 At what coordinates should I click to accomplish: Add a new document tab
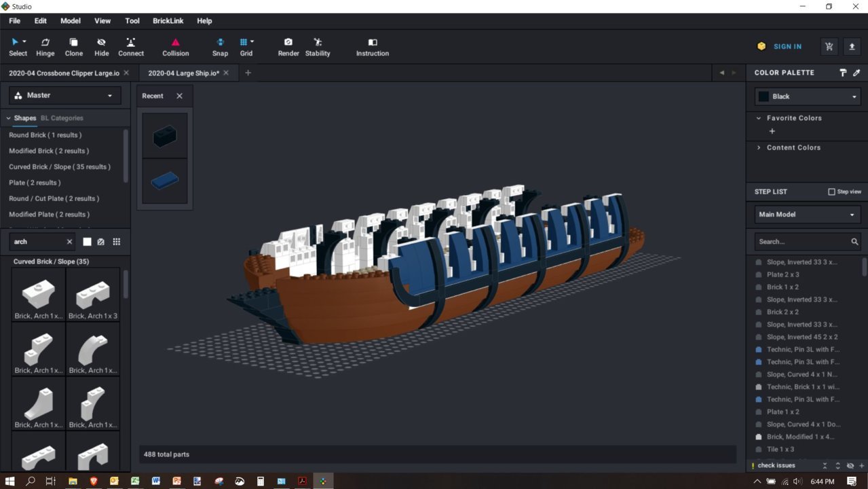[x=248, y=73]
